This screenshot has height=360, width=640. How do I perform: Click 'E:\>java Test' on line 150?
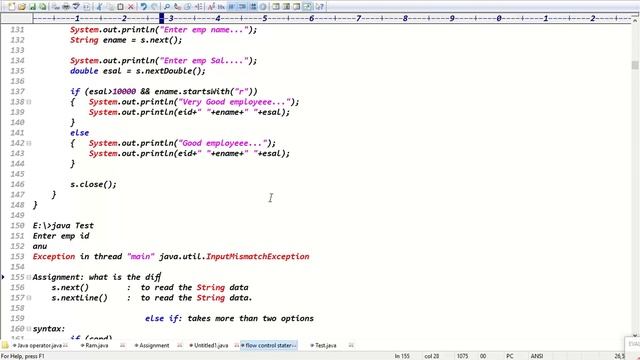(63, 225)
